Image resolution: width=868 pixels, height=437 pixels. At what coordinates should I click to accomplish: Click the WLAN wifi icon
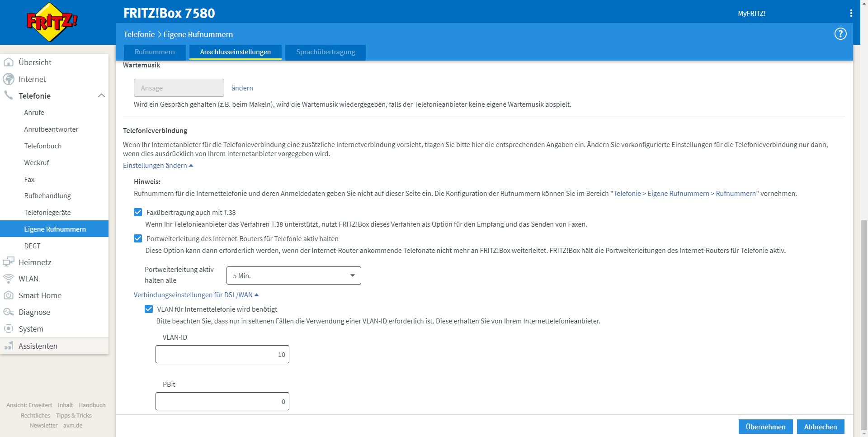pyautogui.click(x=9, y=279)
